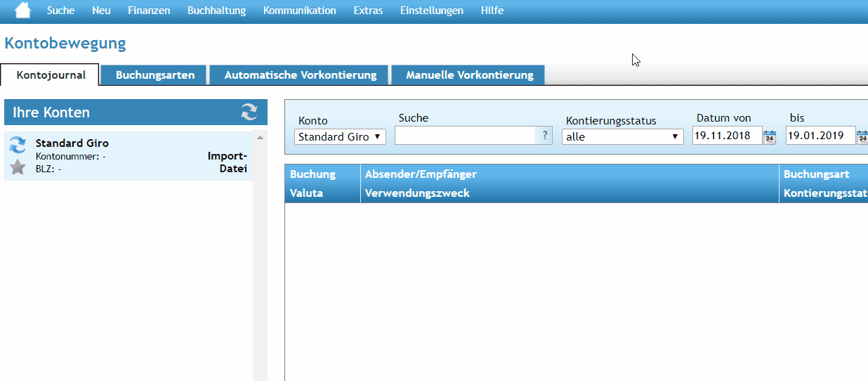The height and width of the screenshot is (381, 868).
Task: Select the Kontojournal tab
Action: [x=51, y=75]
